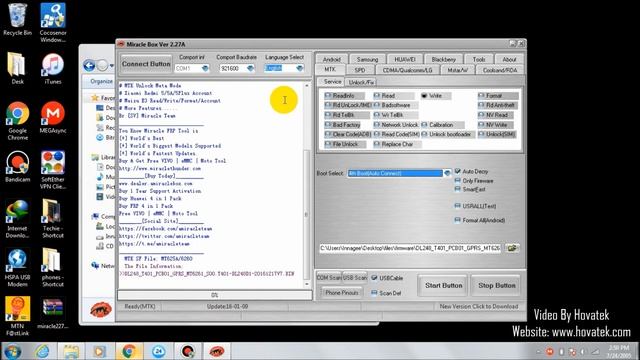Click the firmware file path field
640x360 pixels.
(410, 248)
